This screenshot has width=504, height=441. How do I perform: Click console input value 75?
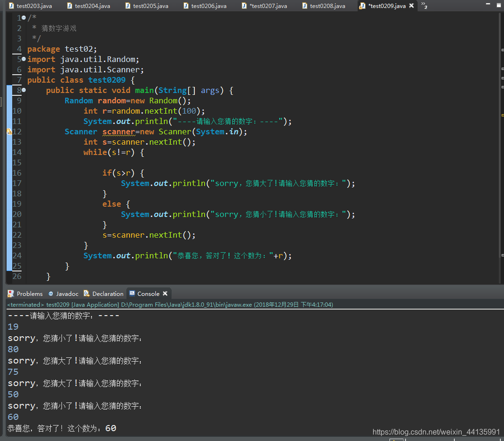[13, 372]
